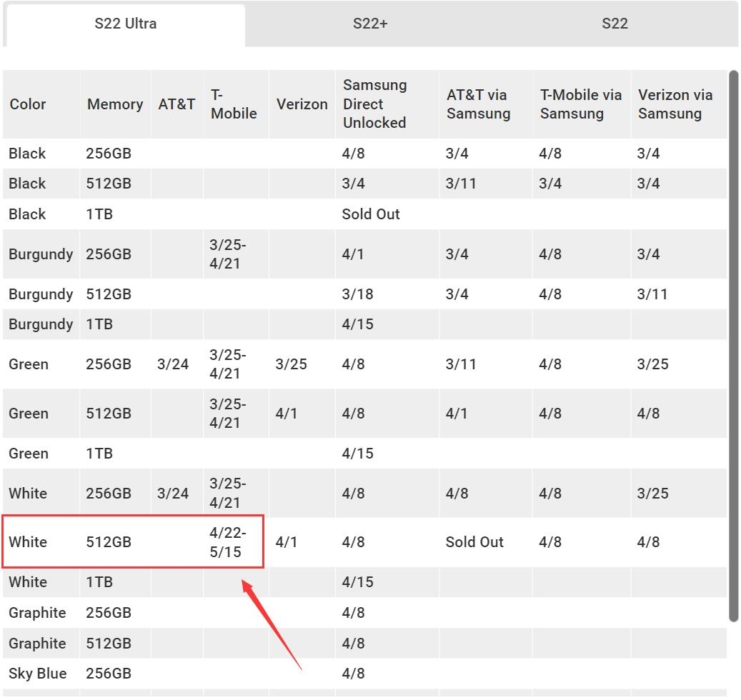741x700 pixels.
Task: Click the '1TB' memory cell for Black
Action: pyautogui.click(x=99, y=214)
